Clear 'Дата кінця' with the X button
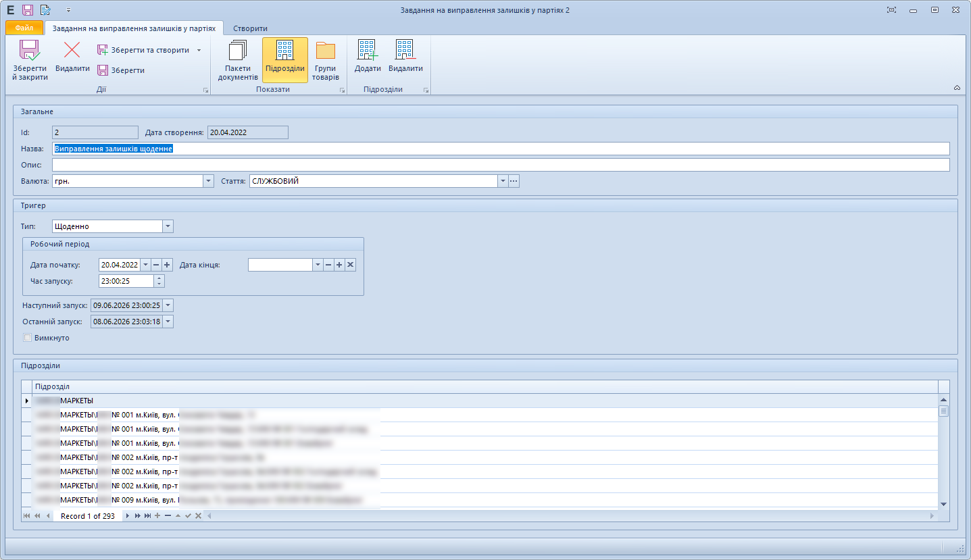971x560 pixels. point(350,265)
